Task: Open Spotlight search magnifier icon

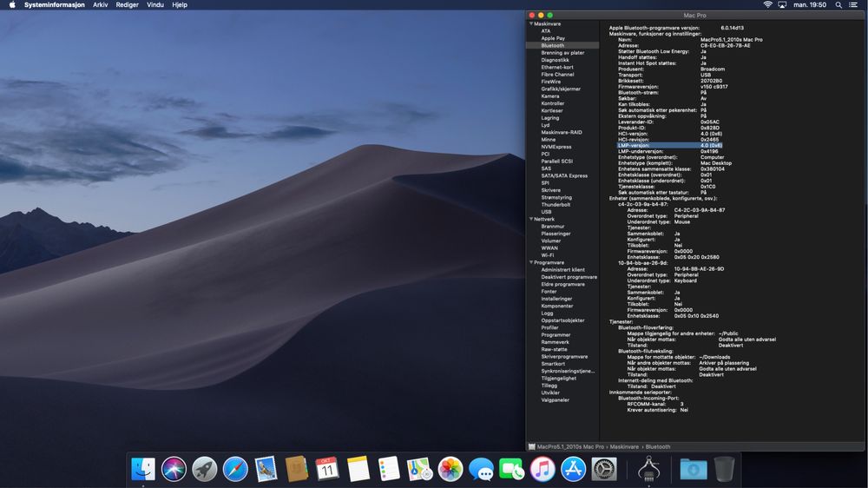Action: pyautogui.click(x=838, y=4)
